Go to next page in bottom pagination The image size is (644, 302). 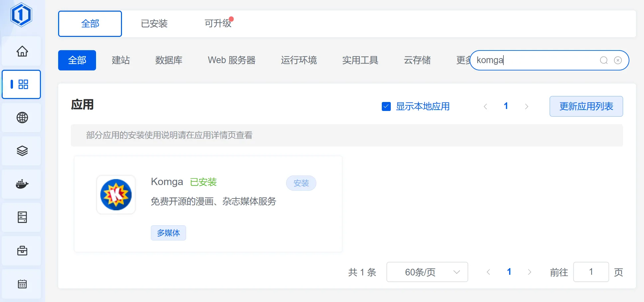529,272
